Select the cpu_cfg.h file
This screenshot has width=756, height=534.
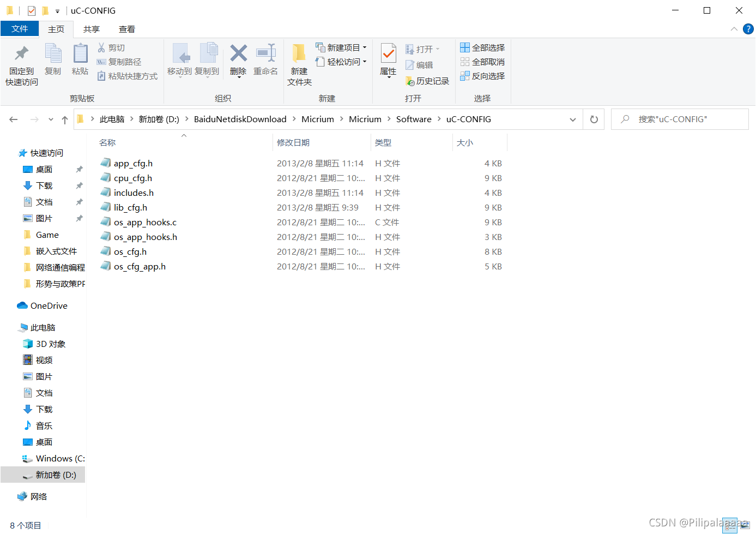[x=133, y=178]
